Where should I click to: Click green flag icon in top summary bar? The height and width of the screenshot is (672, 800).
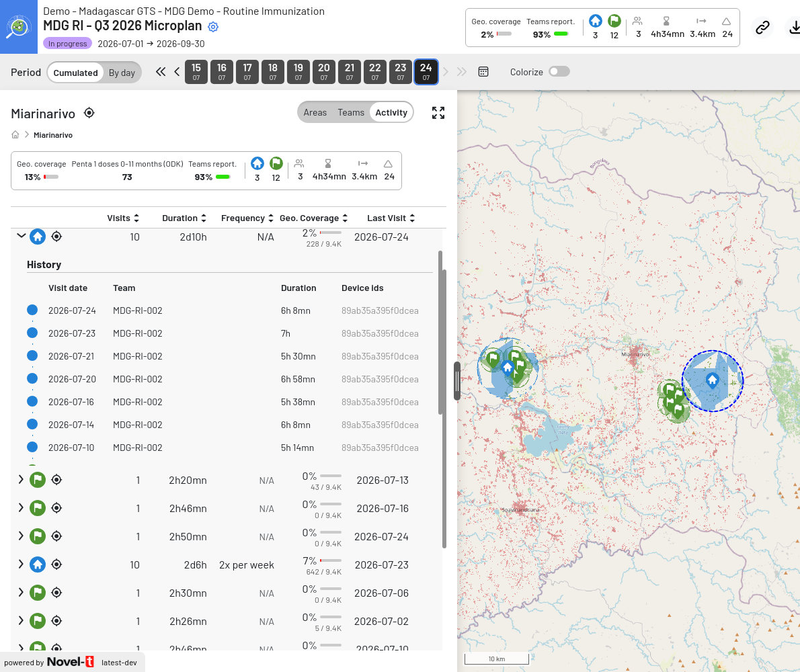[x=614, y=21]
